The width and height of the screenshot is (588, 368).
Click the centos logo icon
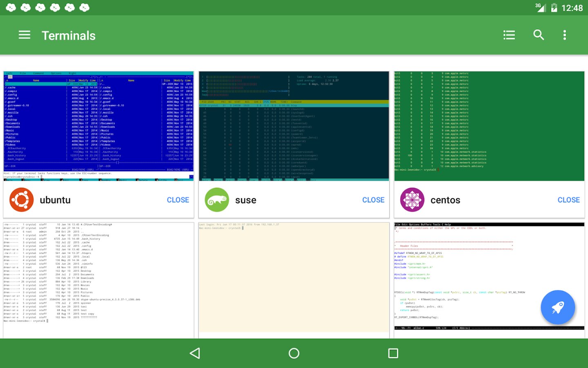[412, 200]
